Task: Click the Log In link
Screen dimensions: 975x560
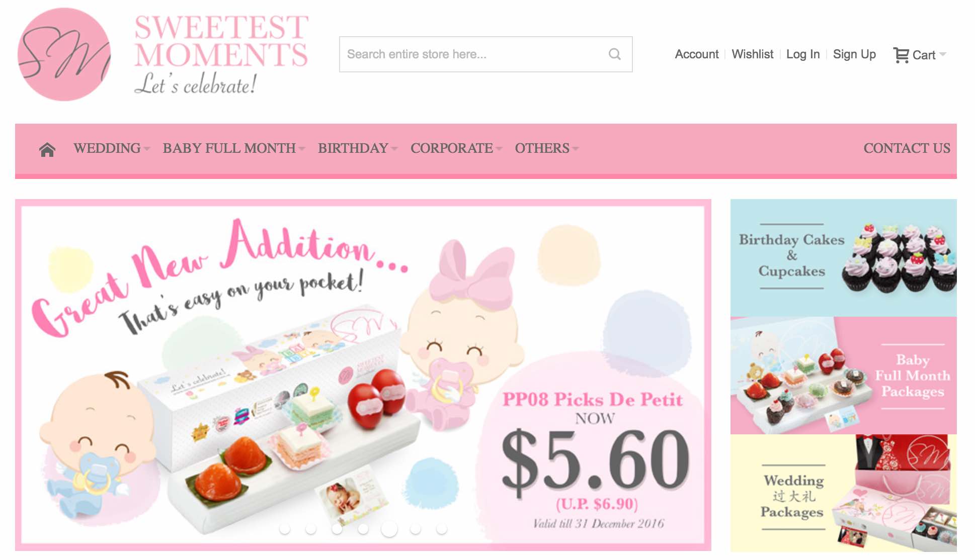Action: 803,54
